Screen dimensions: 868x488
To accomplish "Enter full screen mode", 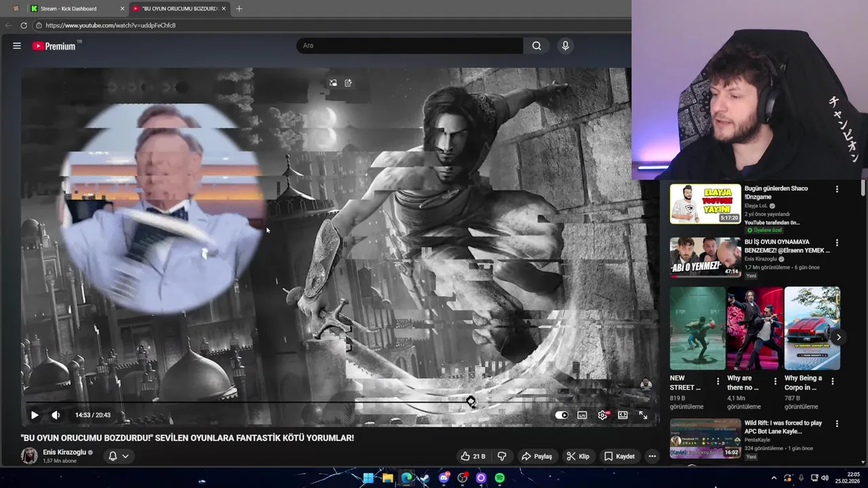I will point(643,415).
